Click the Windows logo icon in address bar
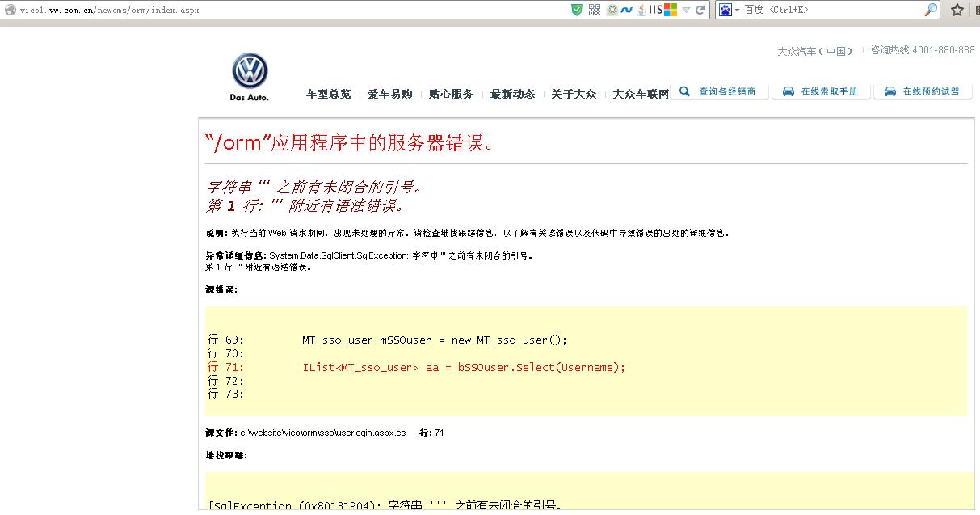The height and width of the screenshot is (515, 980). (671, 10)
